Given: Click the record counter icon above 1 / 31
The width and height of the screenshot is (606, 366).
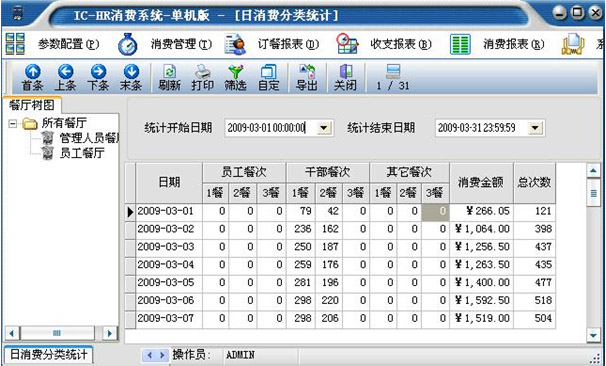Looking at the screenshot, I should 393,71.
